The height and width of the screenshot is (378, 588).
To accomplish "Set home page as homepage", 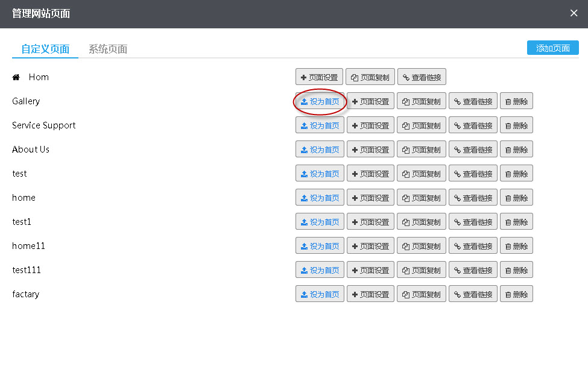I will [320, 198].
